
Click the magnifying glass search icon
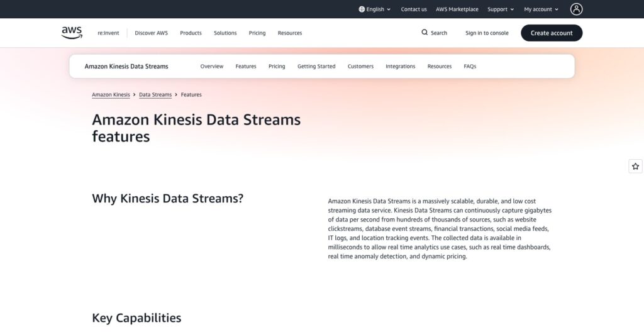[425, 33]
